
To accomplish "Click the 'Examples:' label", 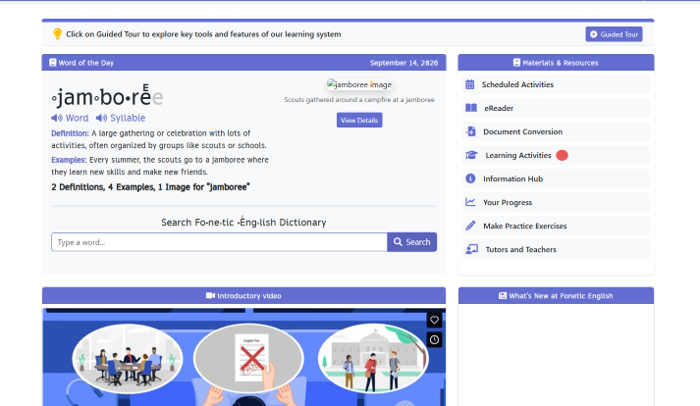I will pyautogui.click(x=69, y=160).
